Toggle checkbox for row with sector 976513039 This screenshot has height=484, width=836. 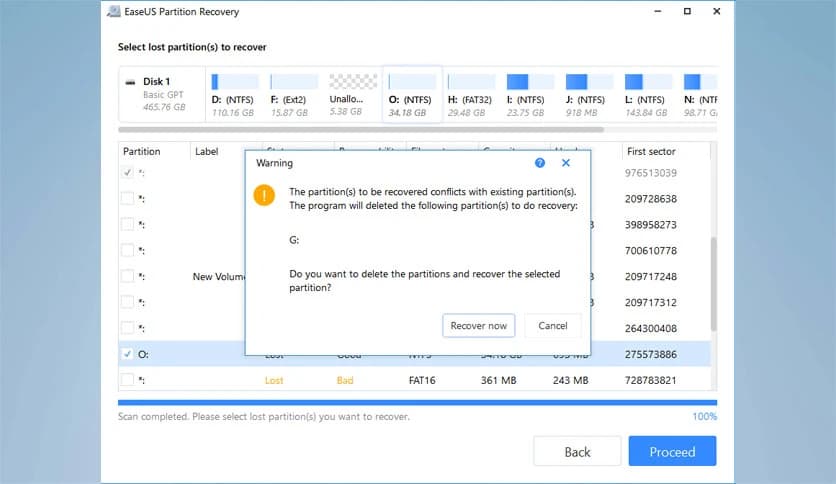pos(127,172)
